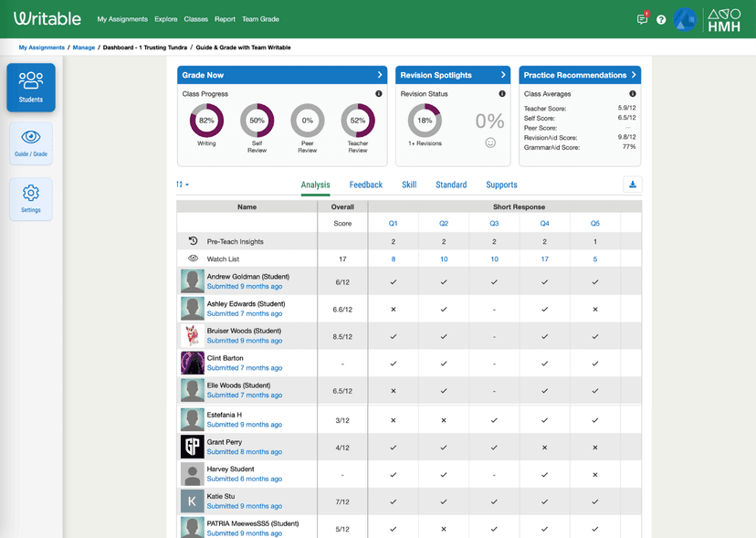Open the notifications message icon
Image resolution: width=756 pixels, height=538 pixels.
click(642, 19)
